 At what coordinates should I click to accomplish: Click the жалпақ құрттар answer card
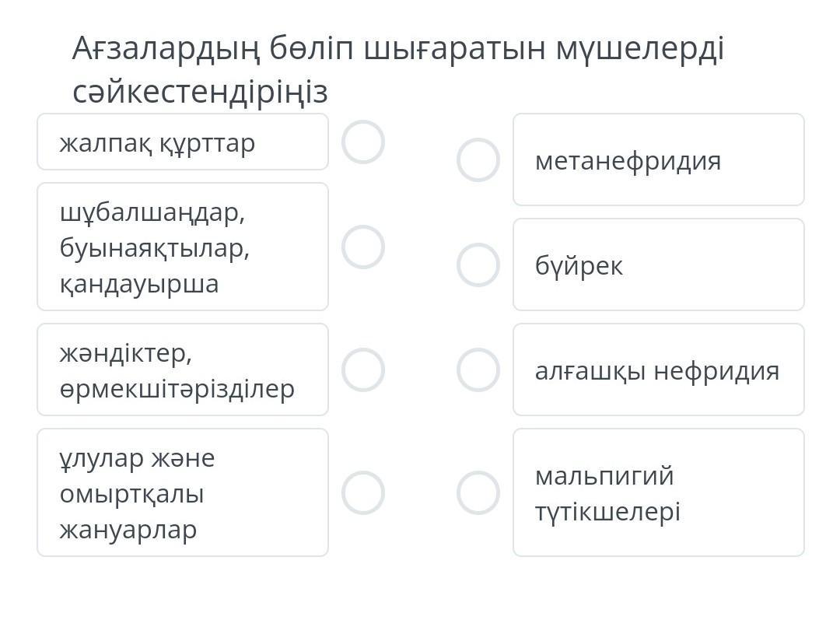pyautogui.click(x=183, y=142)
